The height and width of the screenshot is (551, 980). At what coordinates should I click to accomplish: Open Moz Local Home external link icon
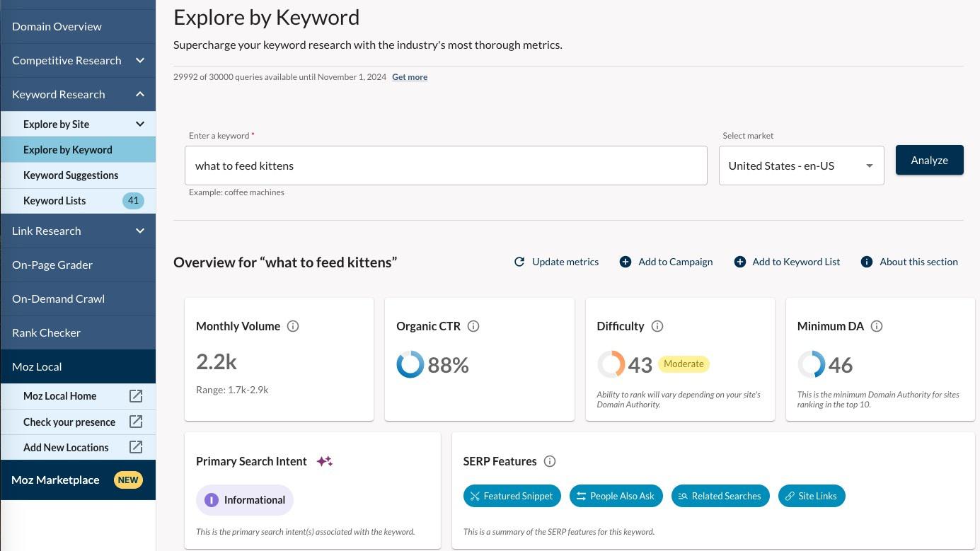pyautogui.click(x=136, y=396)
